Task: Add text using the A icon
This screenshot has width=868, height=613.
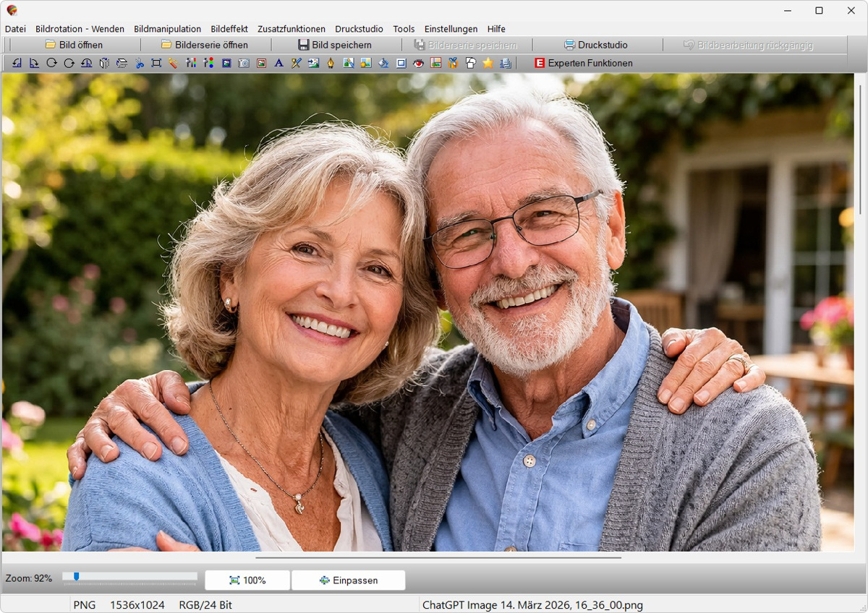Action: coord(278,63)
